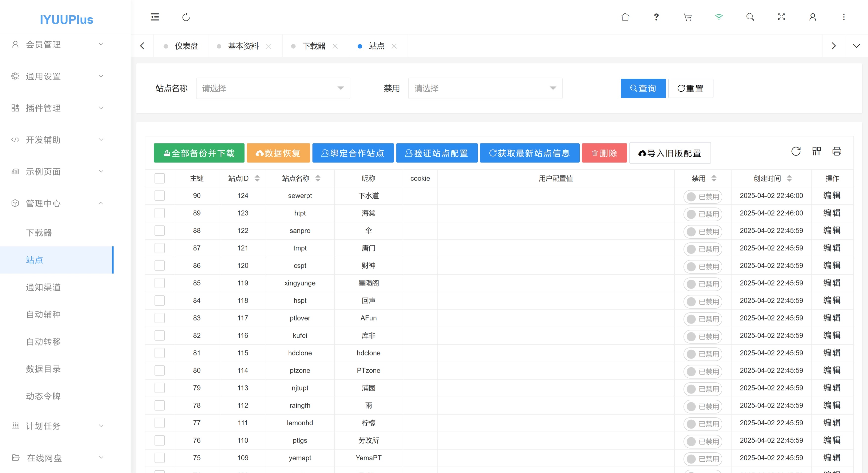868x473 pixels.
Task: Click the 查询 search button
Action: tap(643, 88)
